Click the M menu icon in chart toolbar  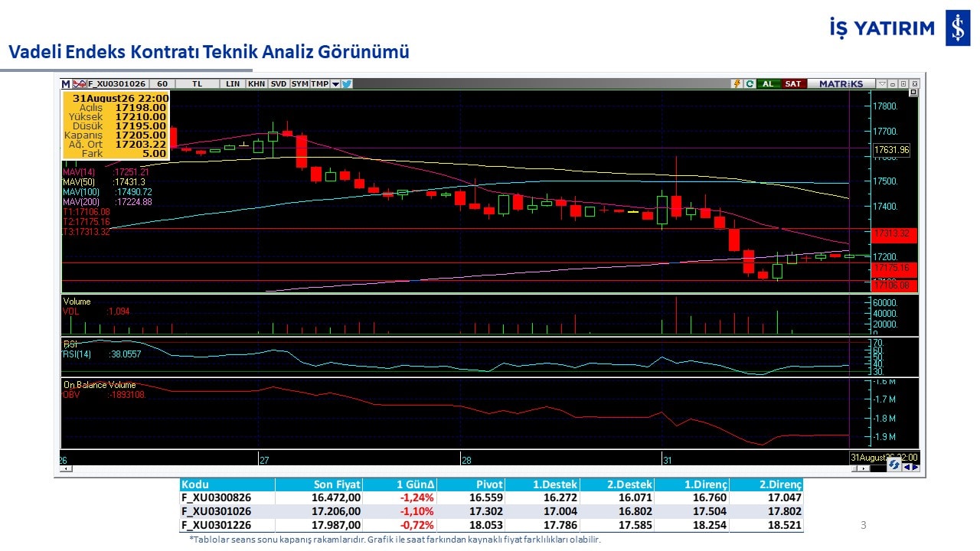(x=66, y=84)
